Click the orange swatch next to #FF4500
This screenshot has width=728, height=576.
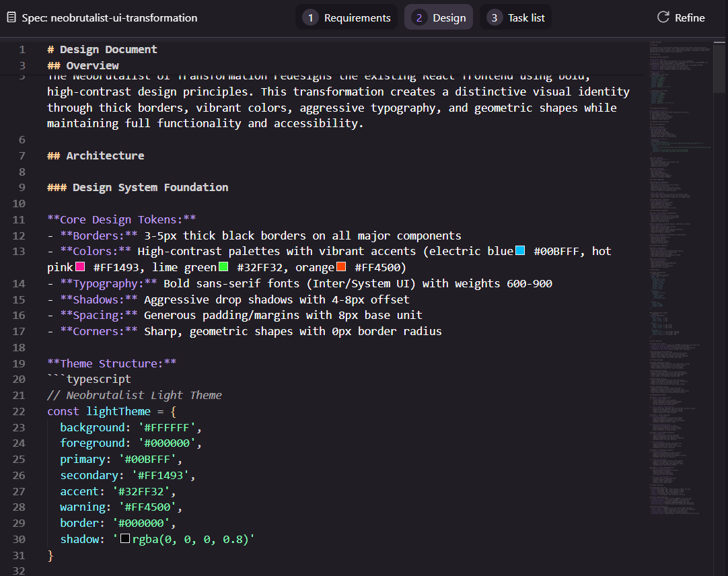pos(341,266)
